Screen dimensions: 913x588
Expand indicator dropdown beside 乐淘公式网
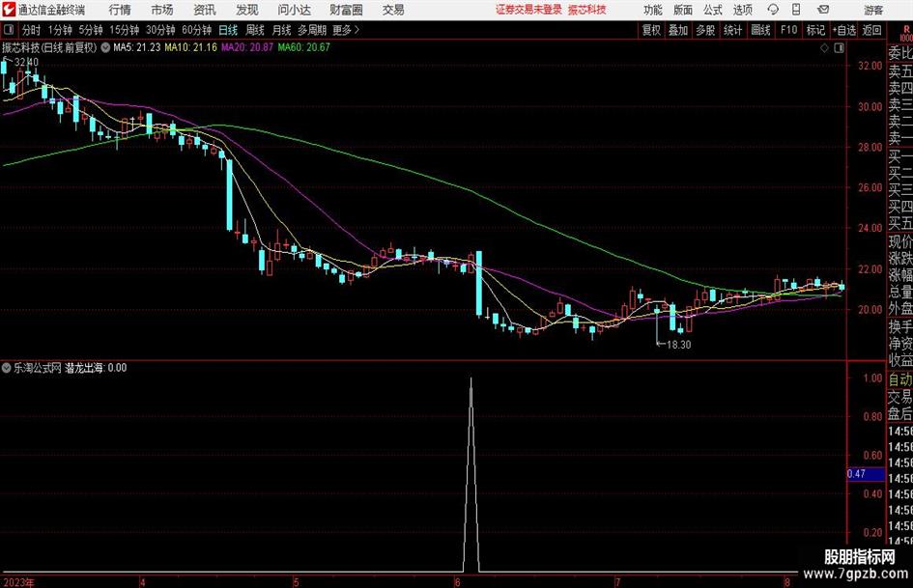pos(7,368)
